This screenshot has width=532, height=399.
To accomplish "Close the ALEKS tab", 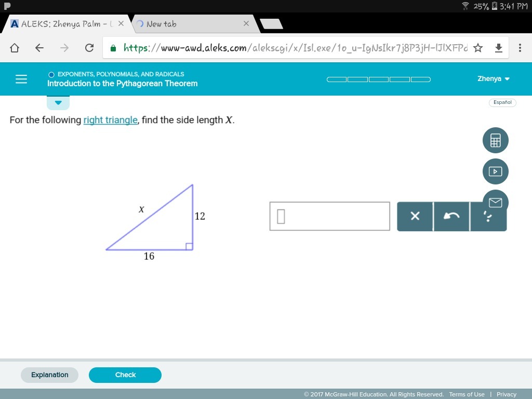I will (121, 23).
